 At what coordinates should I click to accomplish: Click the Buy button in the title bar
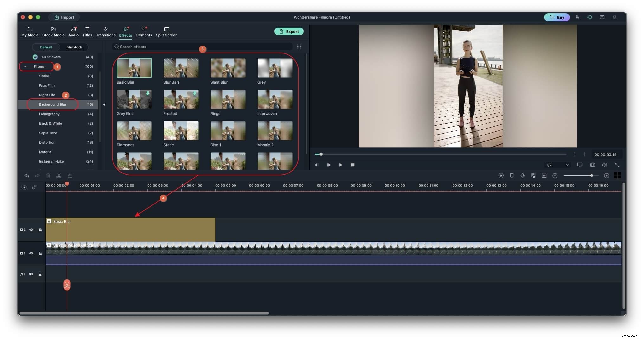click(557, 17)
